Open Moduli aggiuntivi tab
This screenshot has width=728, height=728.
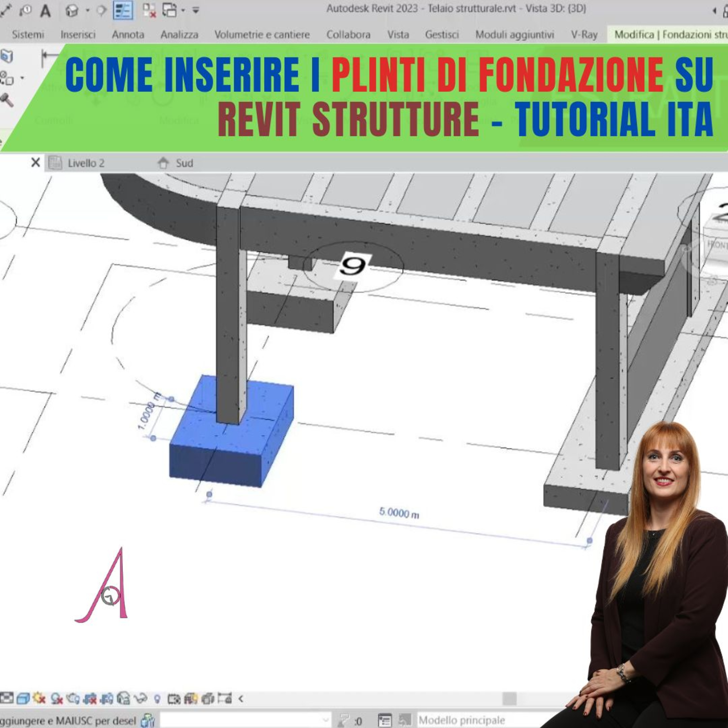click(x=515, y=35)
